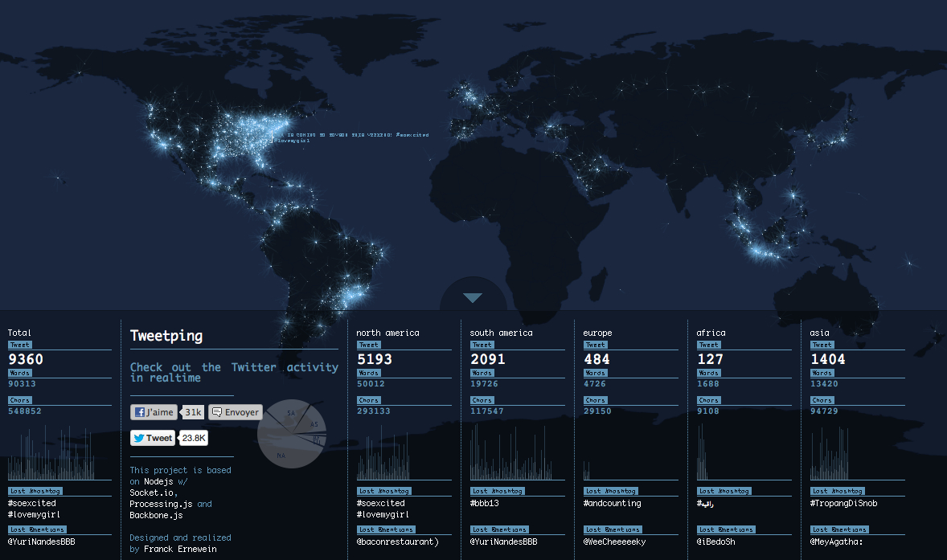Viewport: 947px width, 560px height.
Task: Click the Total tweets histogram
Action: [x=51, y=452]
